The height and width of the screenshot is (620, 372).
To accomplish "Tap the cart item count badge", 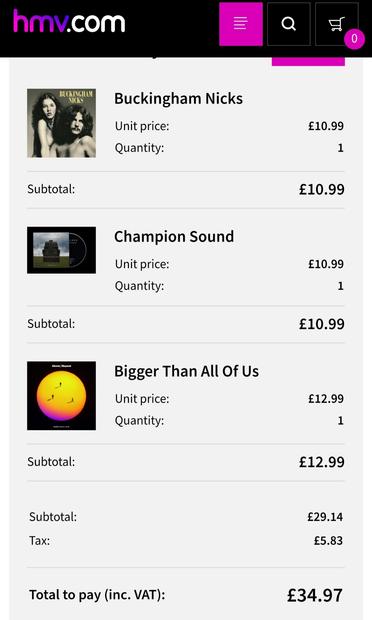I will 354,39.
